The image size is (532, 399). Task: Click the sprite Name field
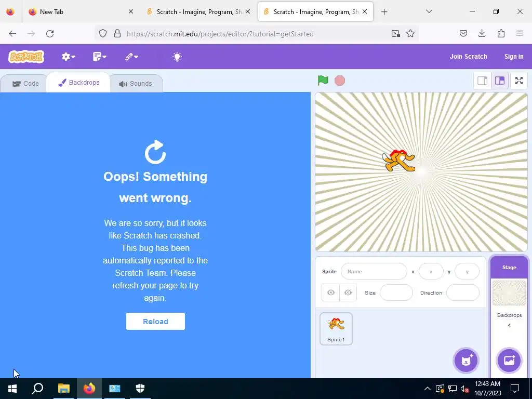click(374, 271)
